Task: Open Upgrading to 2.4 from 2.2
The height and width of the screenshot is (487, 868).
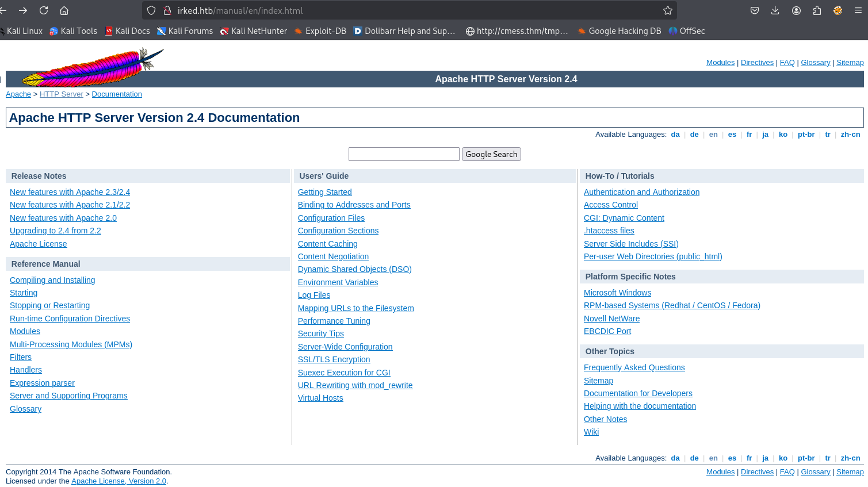Action: tap(55, 231)
